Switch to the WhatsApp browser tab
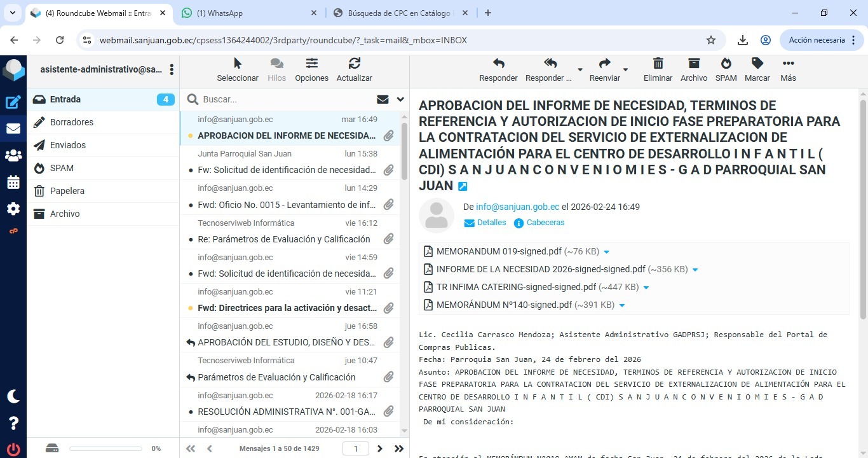Image resolution: width=868 pixels, height=458 pixels. point(248,13)
